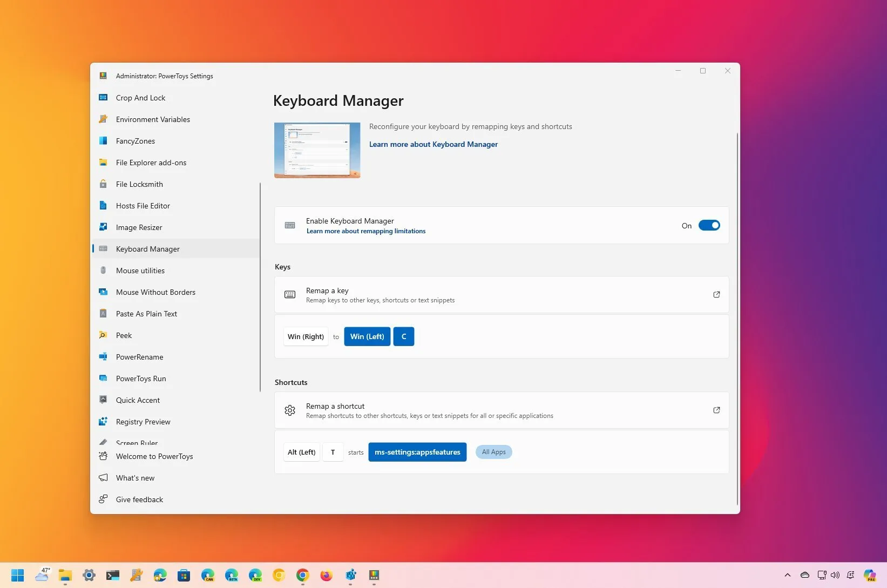Turn off Enable Keyboard Manager toggle

click(x=709, y=226)
